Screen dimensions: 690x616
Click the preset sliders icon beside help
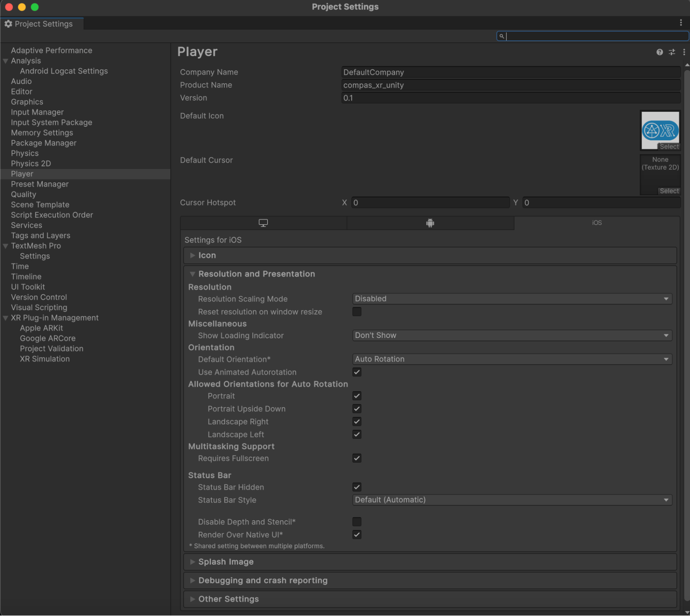[672, 52]
